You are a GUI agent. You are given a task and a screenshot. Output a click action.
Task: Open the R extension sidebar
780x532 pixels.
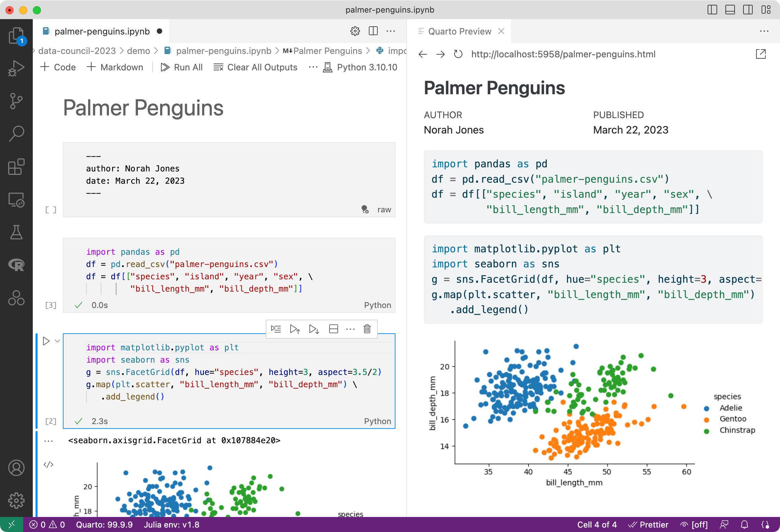tap(16, 265)
